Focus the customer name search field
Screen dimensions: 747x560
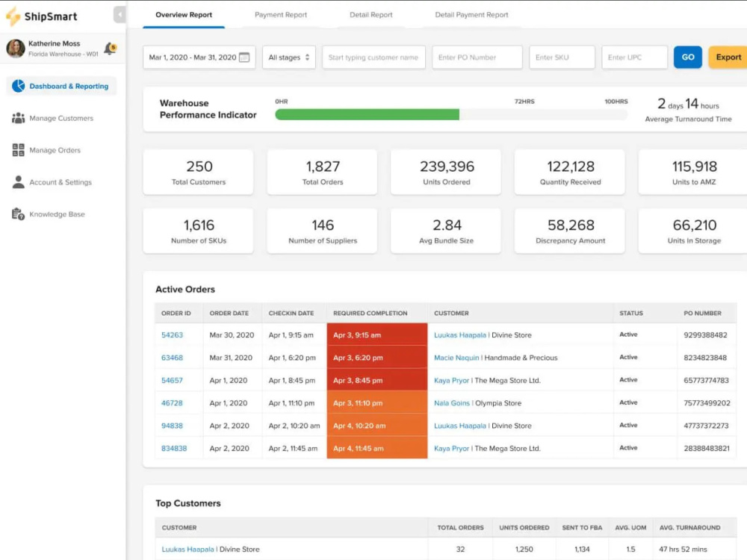pos(373,57)
